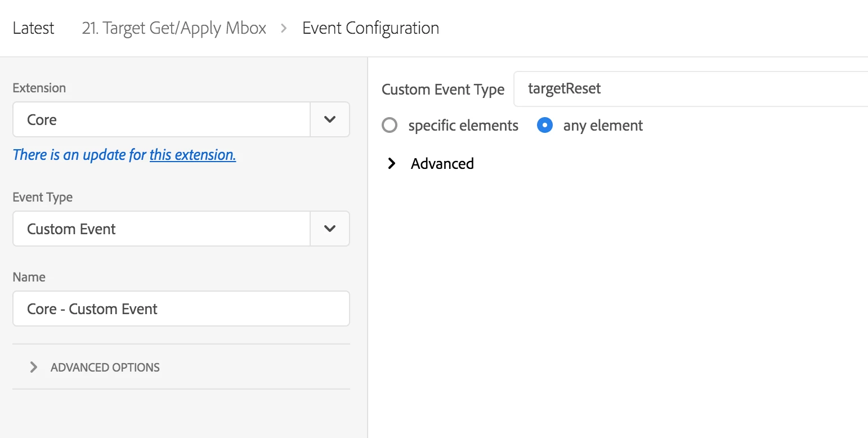
Task: Click the "Event Type" field label
Action: point(43,197)
